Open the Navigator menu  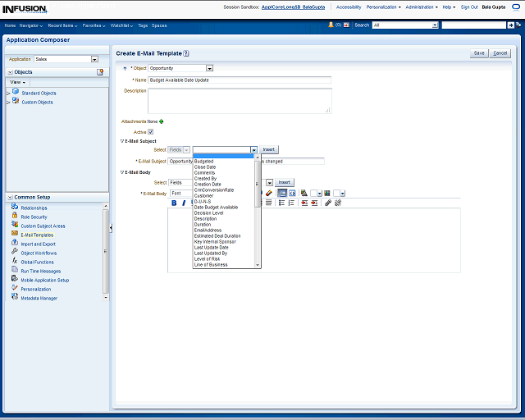(x=30, y=25)
